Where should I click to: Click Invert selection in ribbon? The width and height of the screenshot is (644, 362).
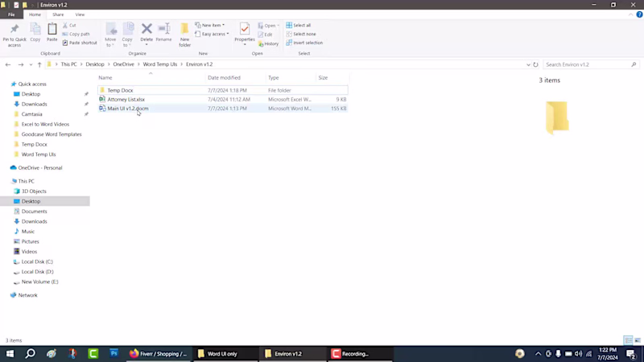[305, 43]
